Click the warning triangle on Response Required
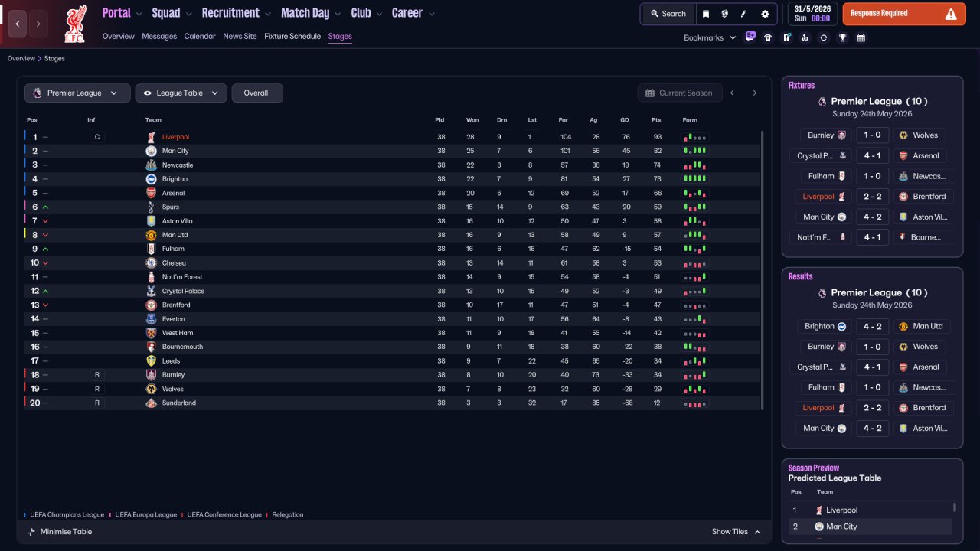The image size is (980, 551). point(951,14)
